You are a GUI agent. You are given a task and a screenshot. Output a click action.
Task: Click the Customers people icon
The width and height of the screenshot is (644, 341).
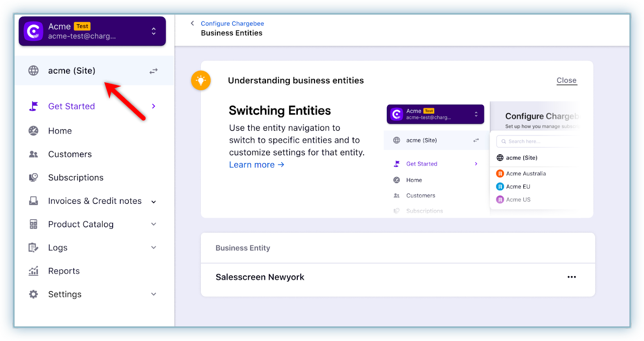pyautogui.click(x=33, y=154)
